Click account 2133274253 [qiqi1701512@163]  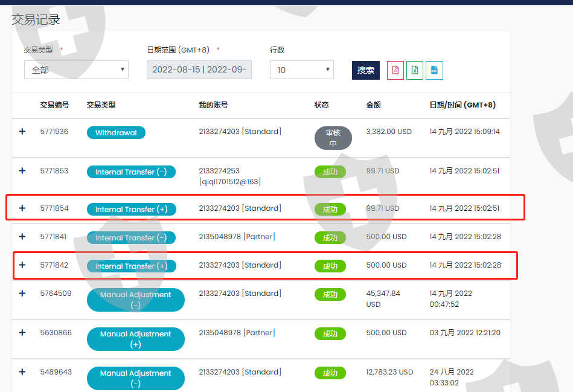230,176
